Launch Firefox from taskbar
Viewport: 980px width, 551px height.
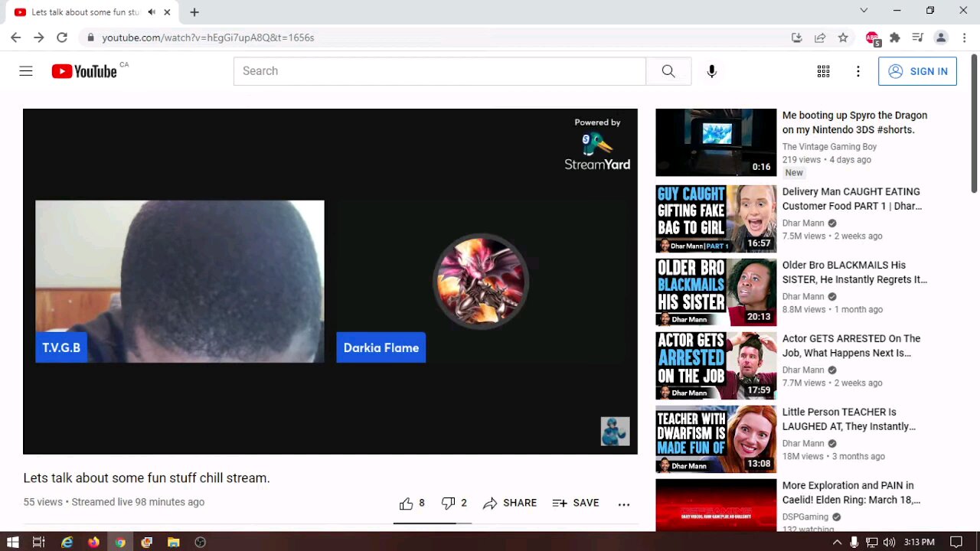point(93,542)
